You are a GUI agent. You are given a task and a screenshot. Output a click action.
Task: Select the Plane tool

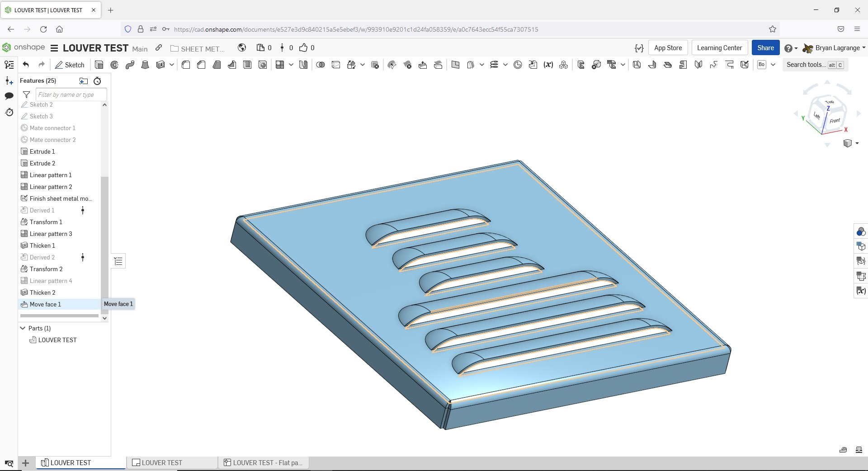(x=455, y=65)
